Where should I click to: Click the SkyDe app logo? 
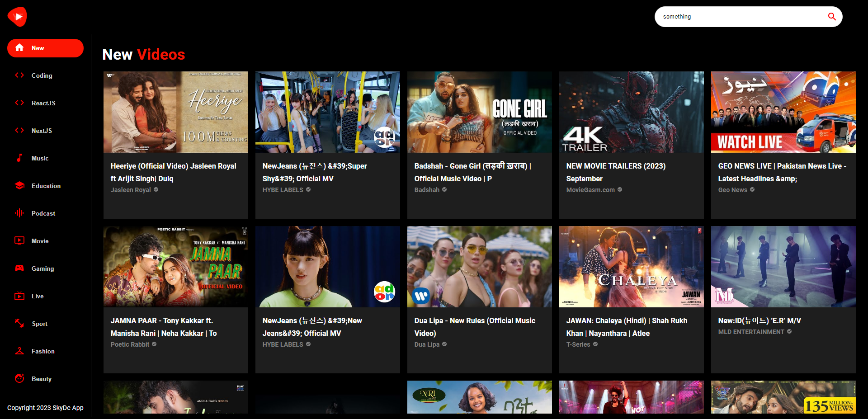pos(18,16)
